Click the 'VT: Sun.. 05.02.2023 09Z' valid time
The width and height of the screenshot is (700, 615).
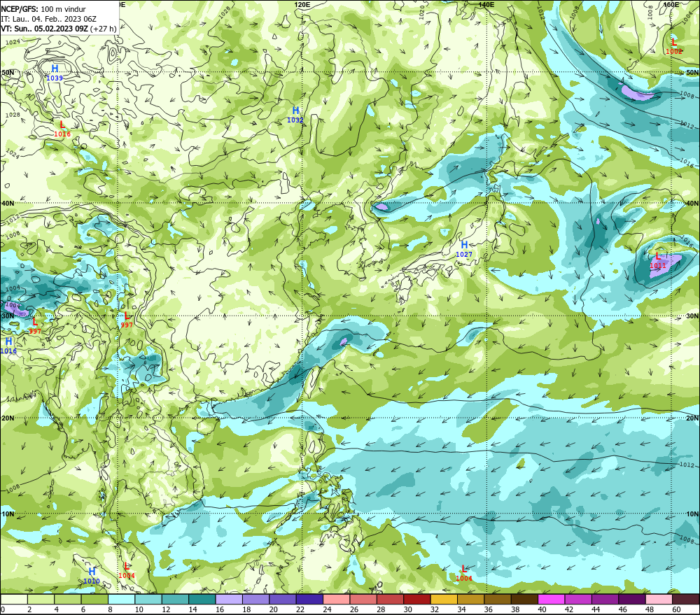[44, 29]
